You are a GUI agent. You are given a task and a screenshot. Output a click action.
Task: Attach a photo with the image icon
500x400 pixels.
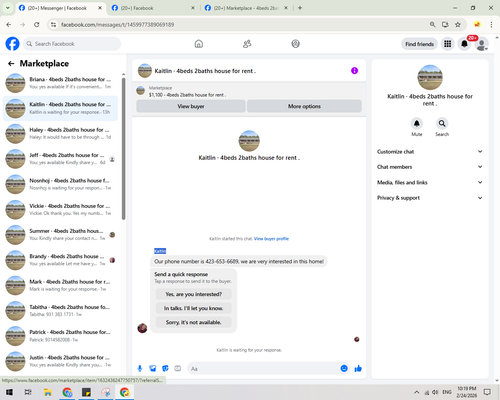click(x=153, y=368)
